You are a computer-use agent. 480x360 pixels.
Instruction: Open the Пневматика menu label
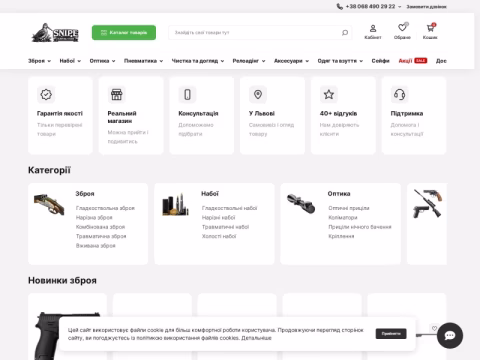pyautogui.click(x=140, y=61)
